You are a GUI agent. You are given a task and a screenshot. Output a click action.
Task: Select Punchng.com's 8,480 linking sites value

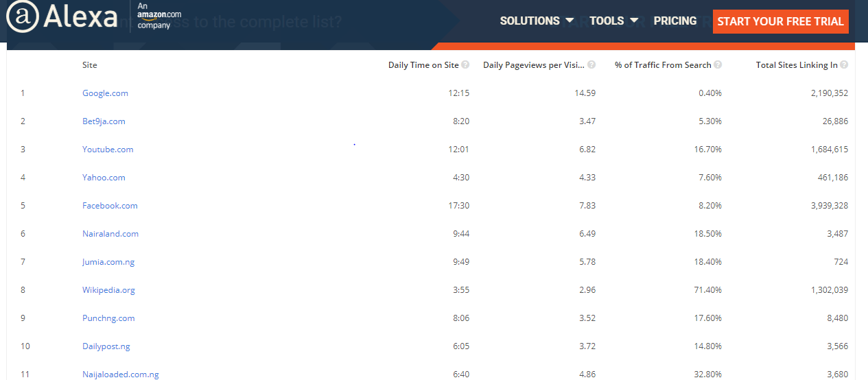point(838,318)
